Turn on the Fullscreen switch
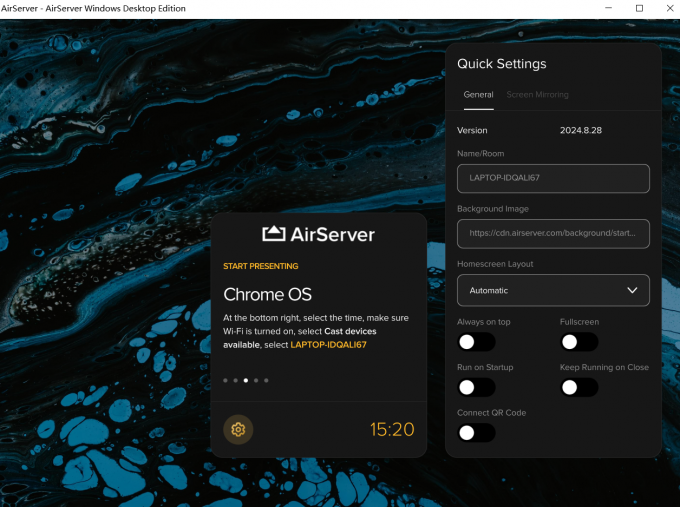The height and width of the screenshot is (507, 680). tap(579, 342)
